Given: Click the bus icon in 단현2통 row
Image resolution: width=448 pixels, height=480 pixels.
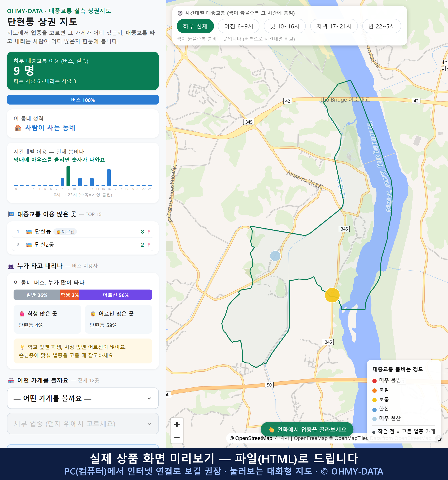Looking at the screenshot, I should tap(29, 245).
